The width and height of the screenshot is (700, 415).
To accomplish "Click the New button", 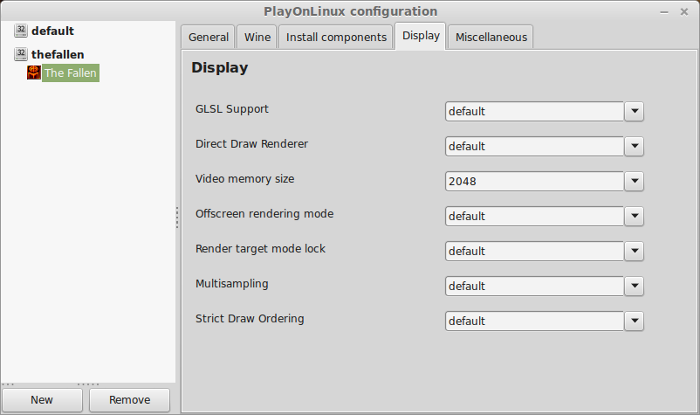I will (x=42, y=400).
